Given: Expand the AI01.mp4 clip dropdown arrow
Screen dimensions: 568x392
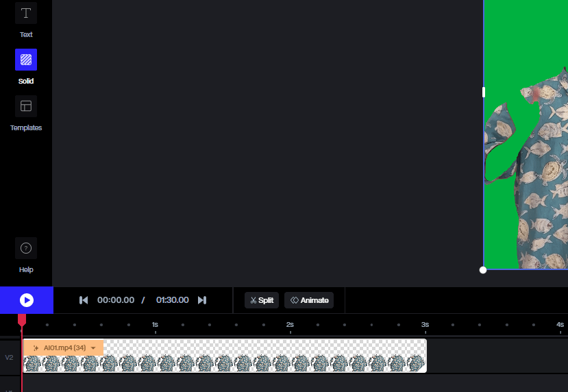Looking at the screenshot, I should coord(93,348).
